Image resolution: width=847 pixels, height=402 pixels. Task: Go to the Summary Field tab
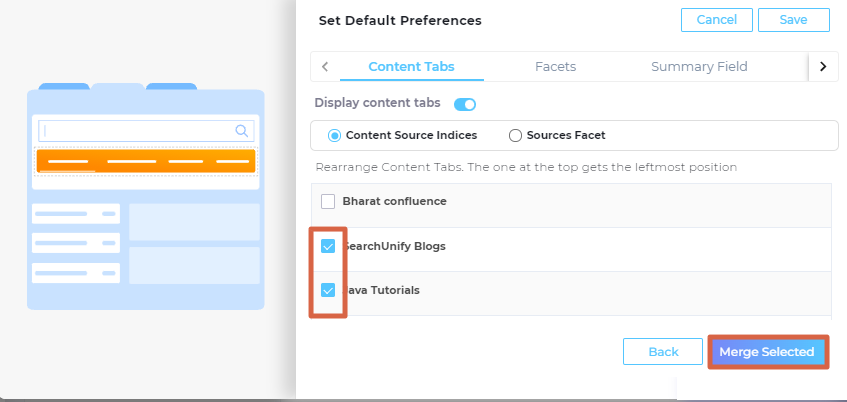click(699, 67)
